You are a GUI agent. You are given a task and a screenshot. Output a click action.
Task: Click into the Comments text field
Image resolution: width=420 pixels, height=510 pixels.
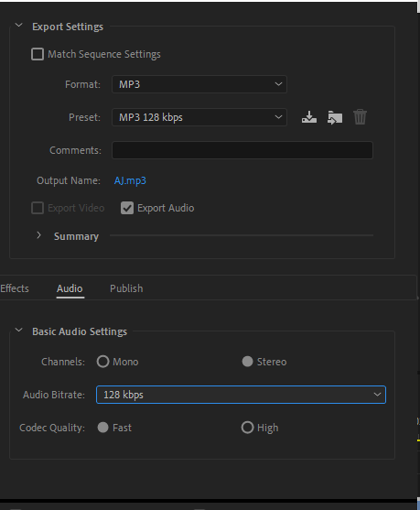242,150
